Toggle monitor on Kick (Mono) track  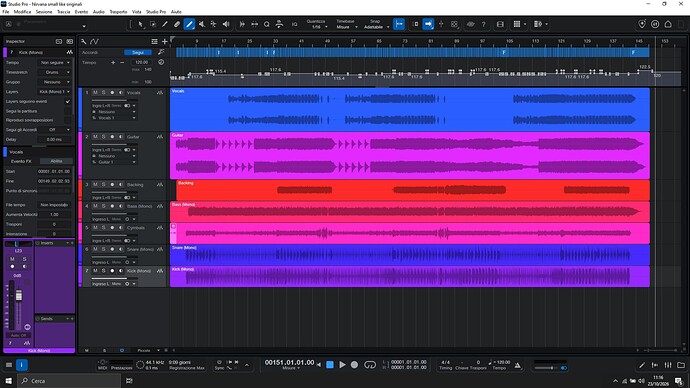121,271
